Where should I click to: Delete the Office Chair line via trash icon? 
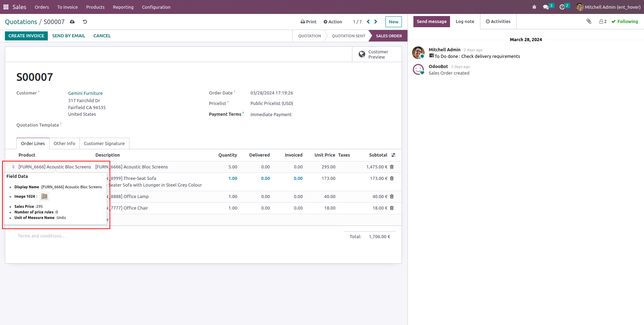[x=392, y=208]
